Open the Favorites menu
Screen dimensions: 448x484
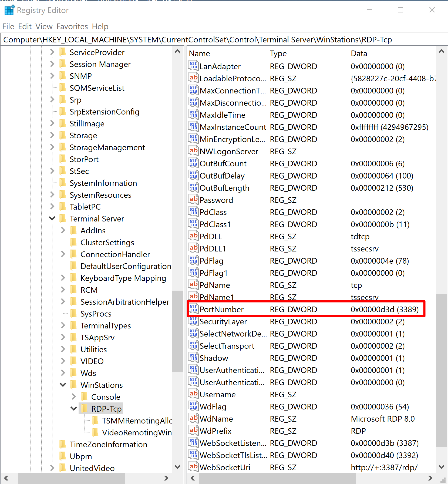[72, 26]
